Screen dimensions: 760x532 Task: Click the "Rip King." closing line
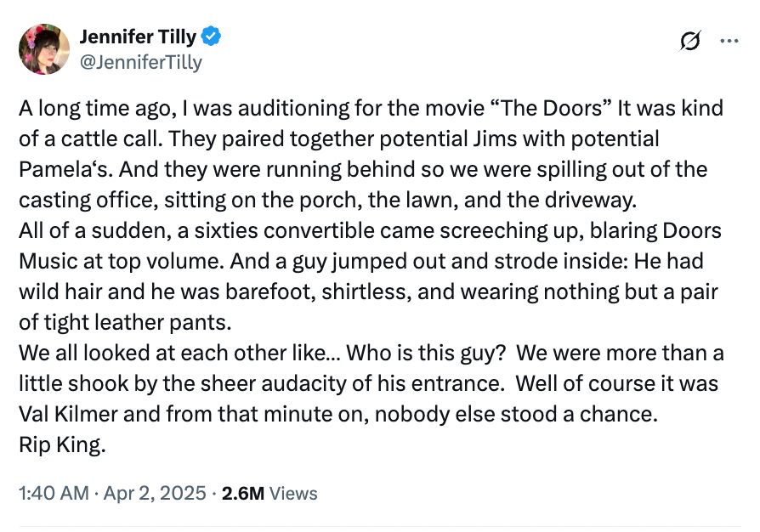(62, 445)
